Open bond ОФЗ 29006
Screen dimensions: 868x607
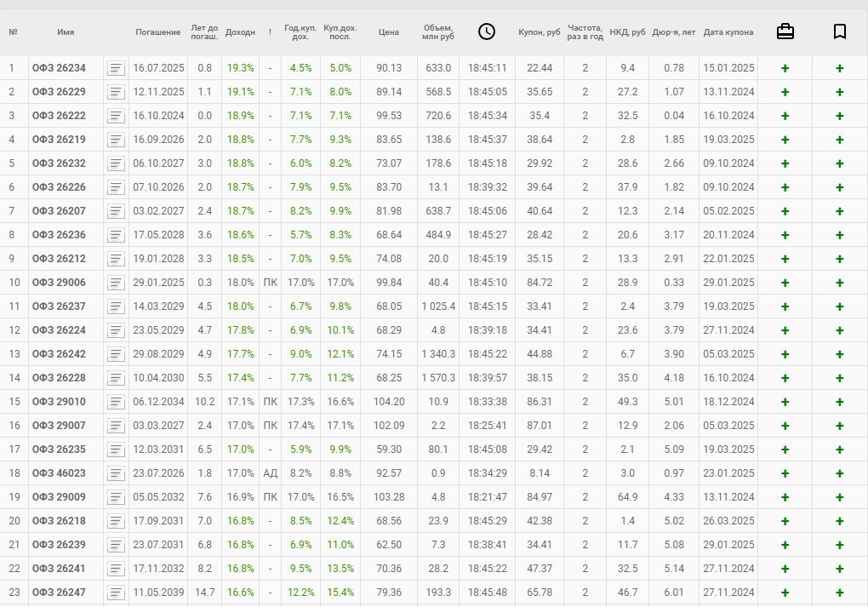59,283
